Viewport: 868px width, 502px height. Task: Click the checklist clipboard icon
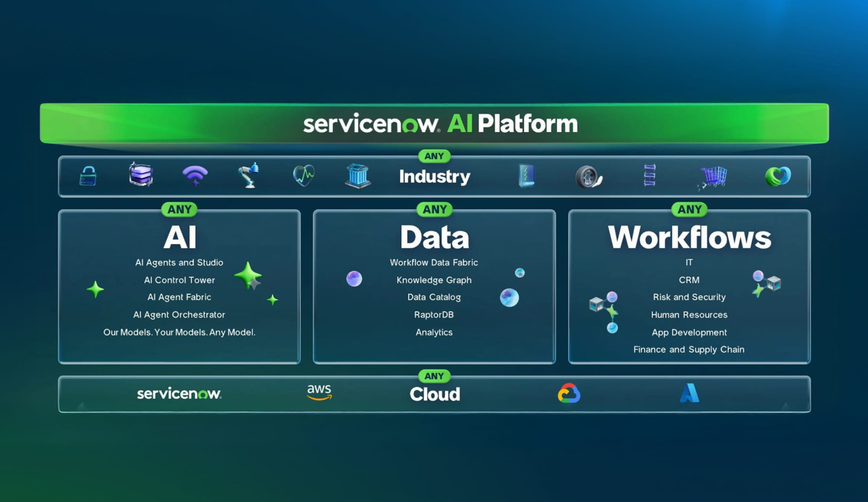[x=526, y=175]
